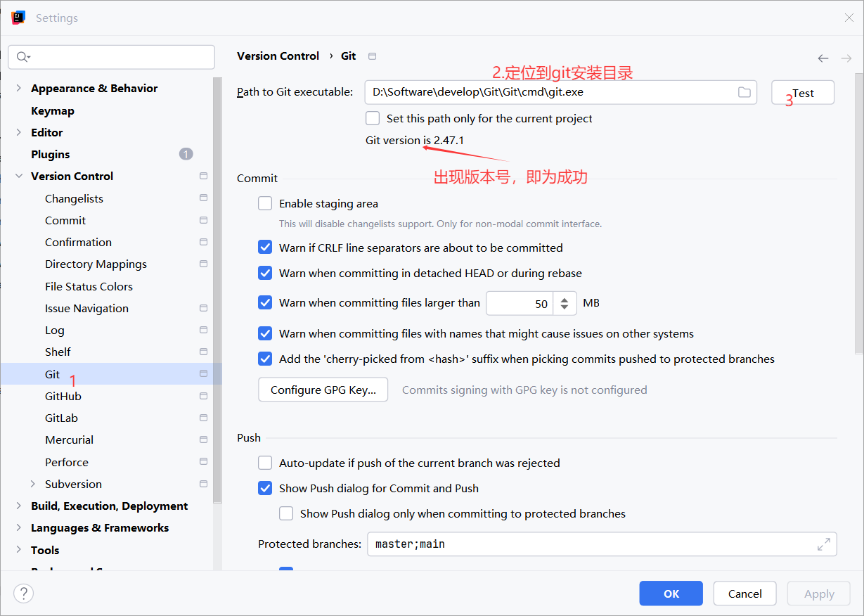Click the folder browse icon in Git path field

tap(744, 92)
